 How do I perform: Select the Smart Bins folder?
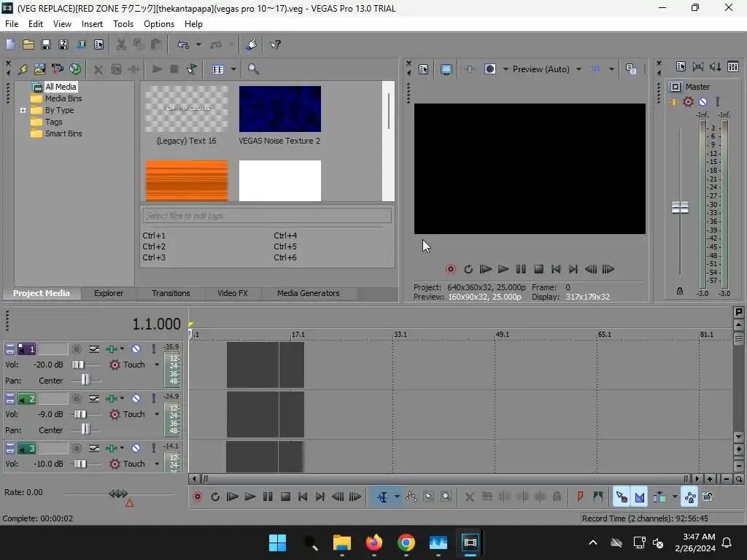point(63,134)
